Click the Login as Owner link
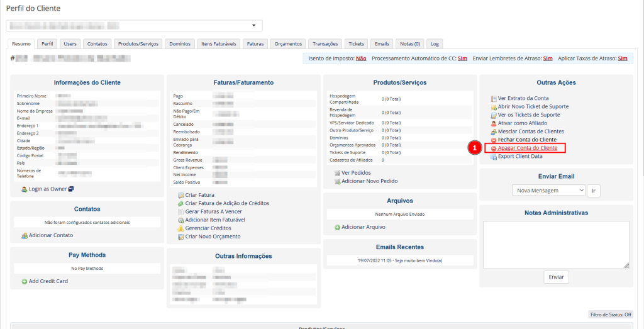This screenshot has height=329, width=644. [48, 189]
